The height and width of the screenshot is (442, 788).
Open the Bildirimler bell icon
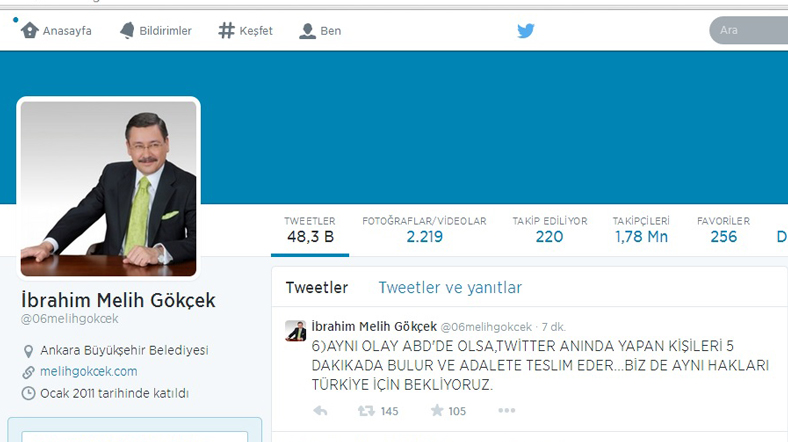(x=127, y=31)
